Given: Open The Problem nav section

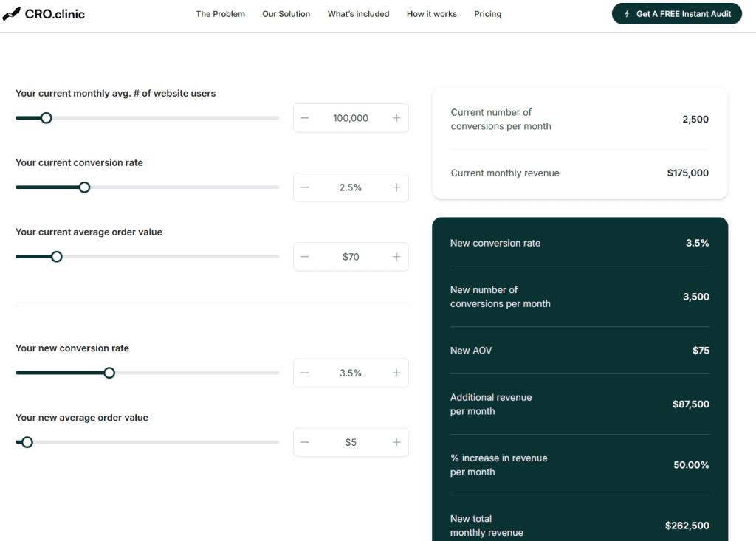Looking at the screenshot, I should click(x=220, y=14).
